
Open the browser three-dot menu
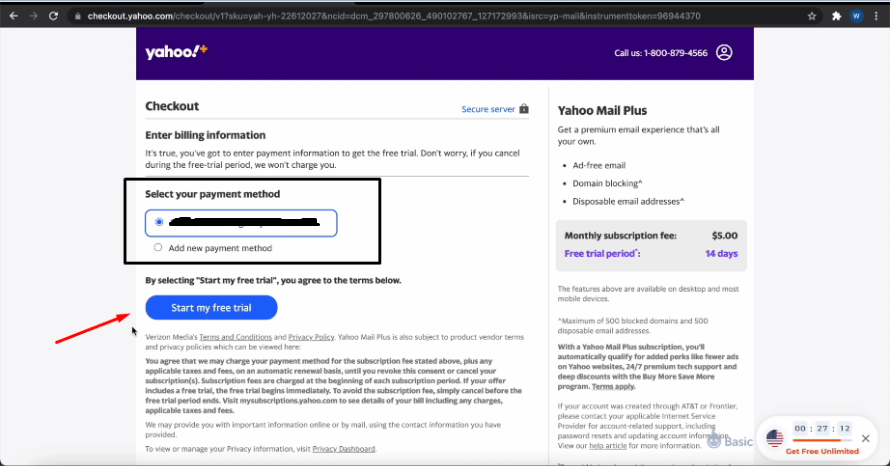point(876,16)
